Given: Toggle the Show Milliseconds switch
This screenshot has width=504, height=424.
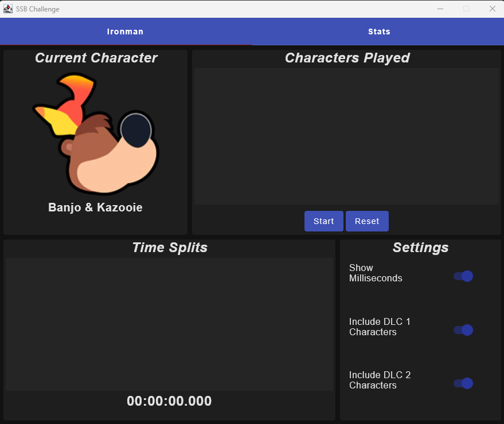Looking at the screenshot, I should tap(463, 276).
